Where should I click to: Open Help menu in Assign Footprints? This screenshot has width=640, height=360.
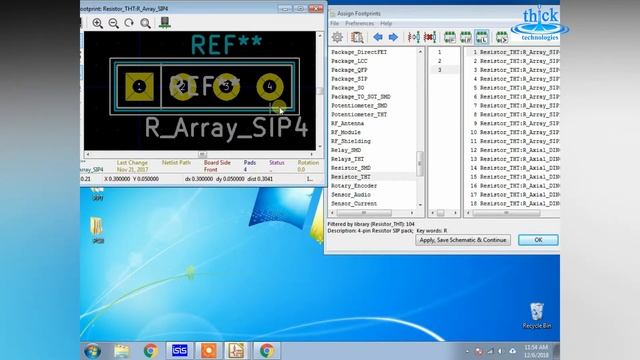386,24
